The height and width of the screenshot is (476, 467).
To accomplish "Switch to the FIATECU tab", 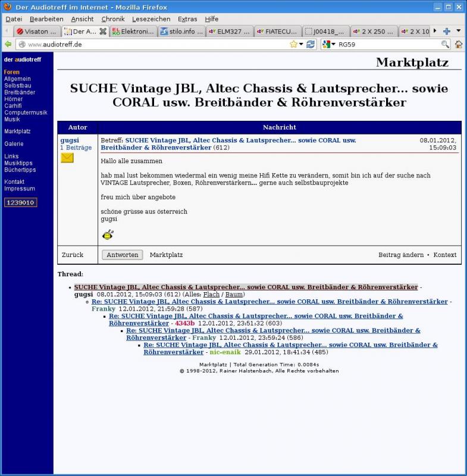I will pyautogui.click(x=277, y=32).
